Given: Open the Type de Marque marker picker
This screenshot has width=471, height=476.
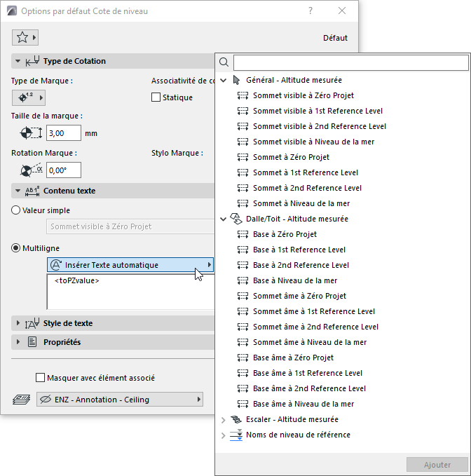Looking at the screenshot, I should tap(29, 97).
